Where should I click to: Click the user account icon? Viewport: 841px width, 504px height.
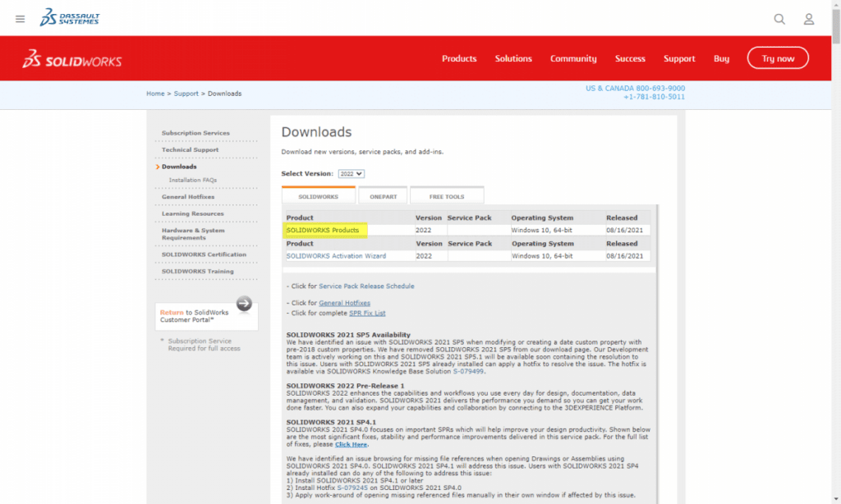[808, 19]
